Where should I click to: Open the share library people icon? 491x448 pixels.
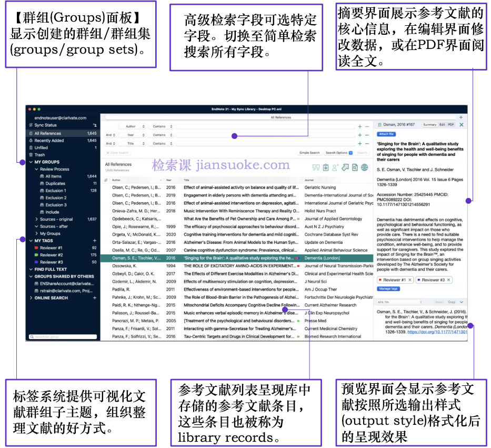[95, 125]
